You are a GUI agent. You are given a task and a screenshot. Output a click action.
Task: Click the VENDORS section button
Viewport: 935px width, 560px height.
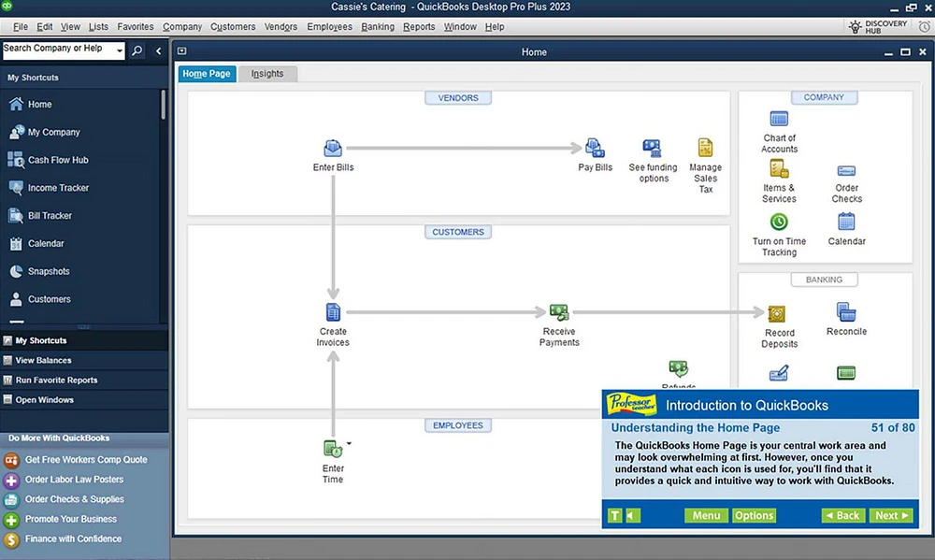coord(458,98)
